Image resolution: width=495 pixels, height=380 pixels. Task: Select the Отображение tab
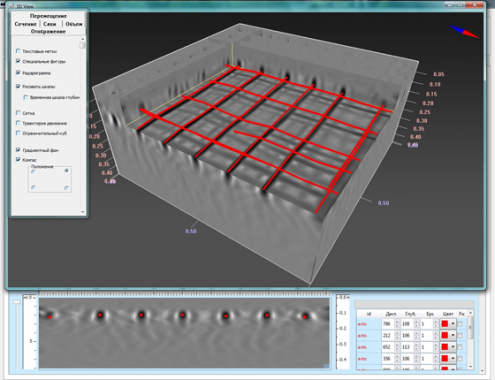(x=48, y=31)
